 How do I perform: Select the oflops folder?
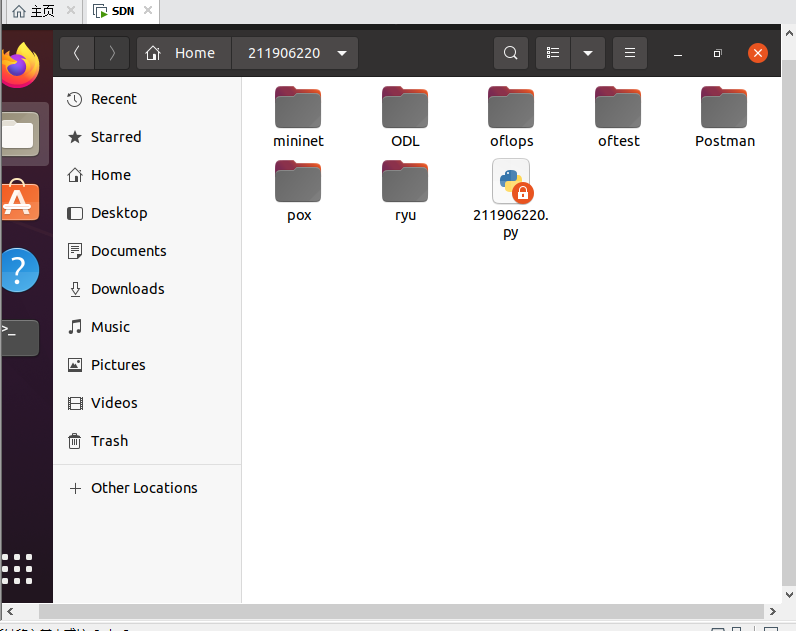coord(511,117)
